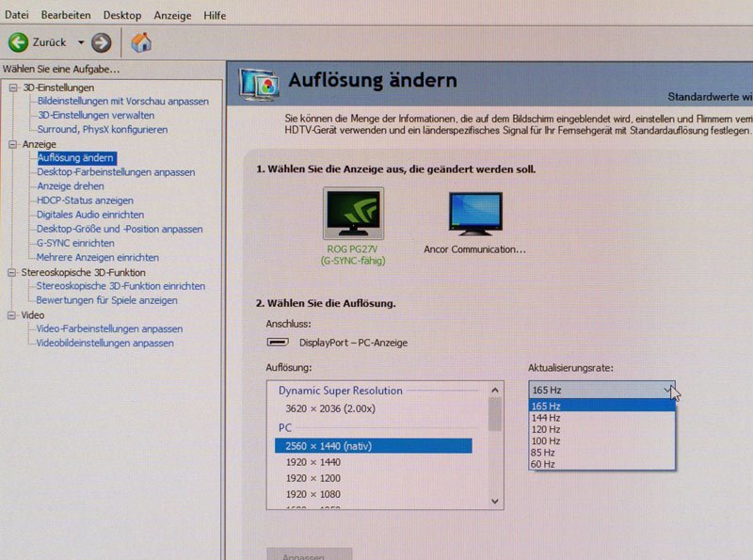Open Desktop-Farbeinstellungen anpassen

point(116,172)
